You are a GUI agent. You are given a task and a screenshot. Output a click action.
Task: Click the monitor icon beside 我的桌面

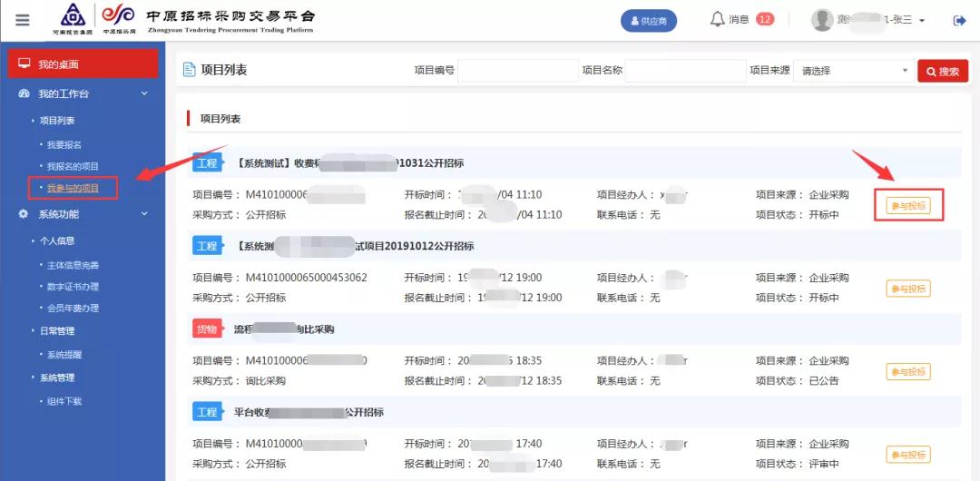pyautogui.click(x=24, y=64)
